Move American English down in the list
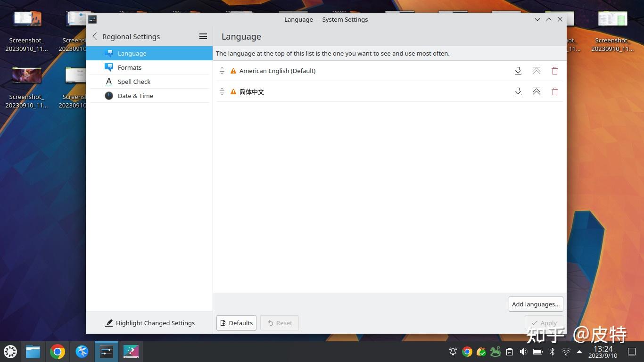This screenshot has width=644, height=362. (x=518, y=70)
